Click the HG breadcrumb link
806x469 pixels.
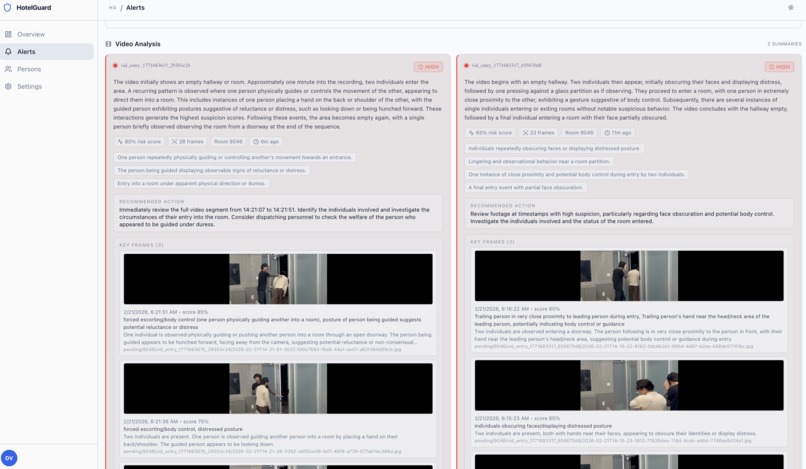pos(112,8)
